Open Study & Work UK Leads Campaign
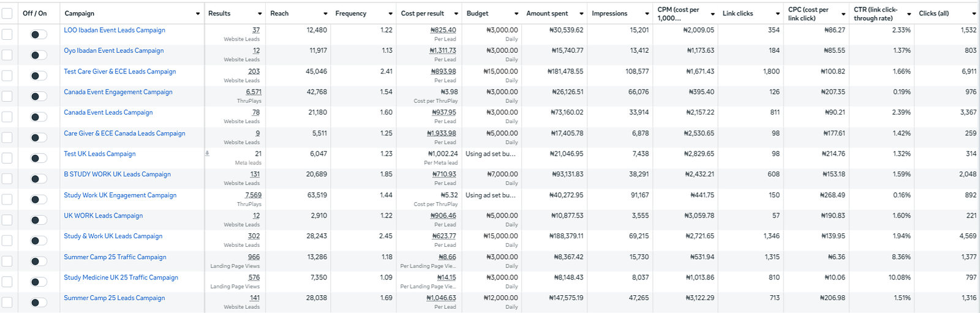This screenshot has height=313, width=980. (113, 236)
